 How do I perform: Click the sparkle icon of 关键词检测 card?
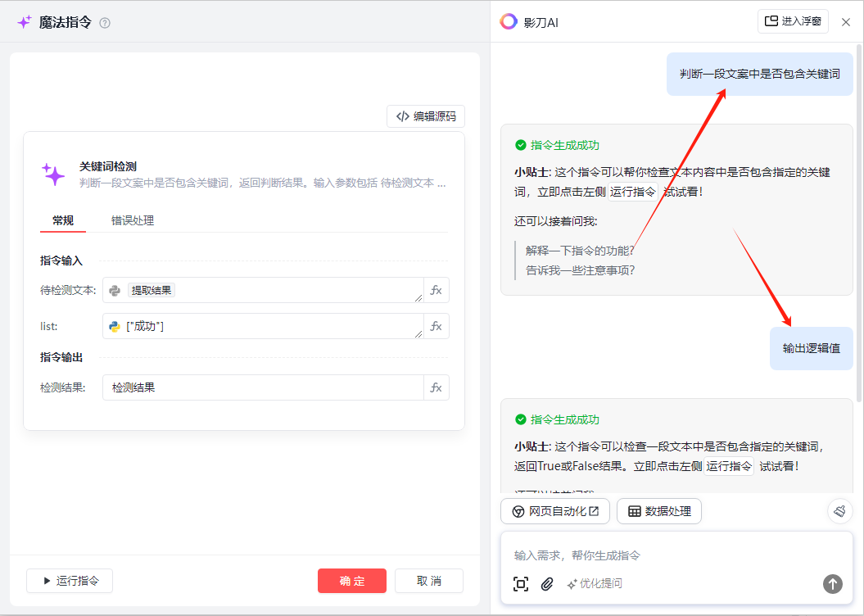[x=53, y=174]
